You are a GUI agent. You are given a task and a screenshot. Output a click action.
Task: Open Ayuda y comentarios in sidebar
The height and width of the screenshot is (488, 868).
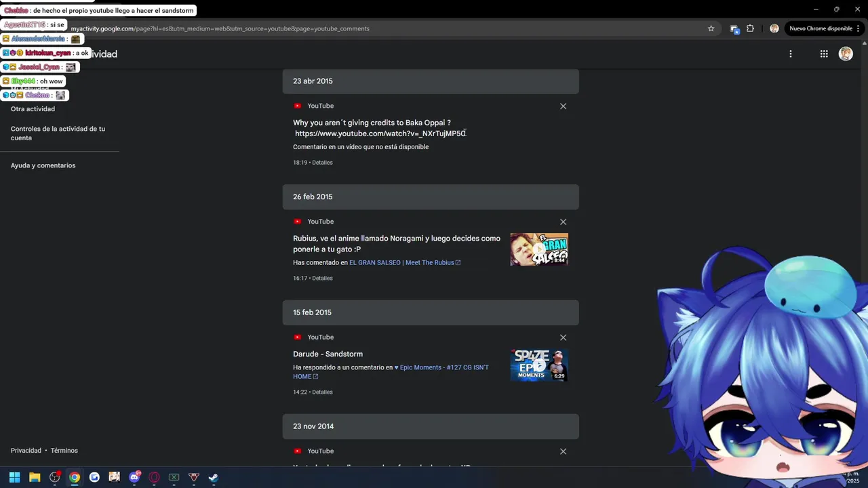[43, 165]
